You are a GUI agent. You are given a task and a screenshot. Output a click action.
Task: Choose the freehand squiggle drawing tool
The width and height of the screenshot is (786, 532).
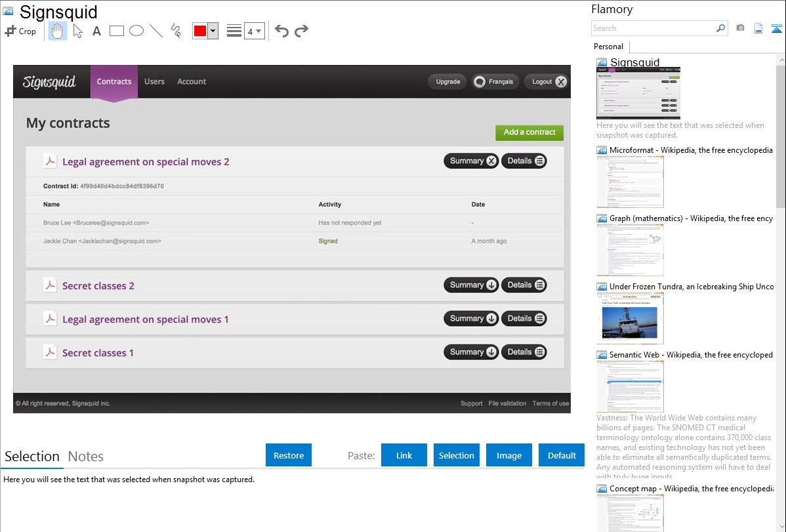tap(176, 31)
